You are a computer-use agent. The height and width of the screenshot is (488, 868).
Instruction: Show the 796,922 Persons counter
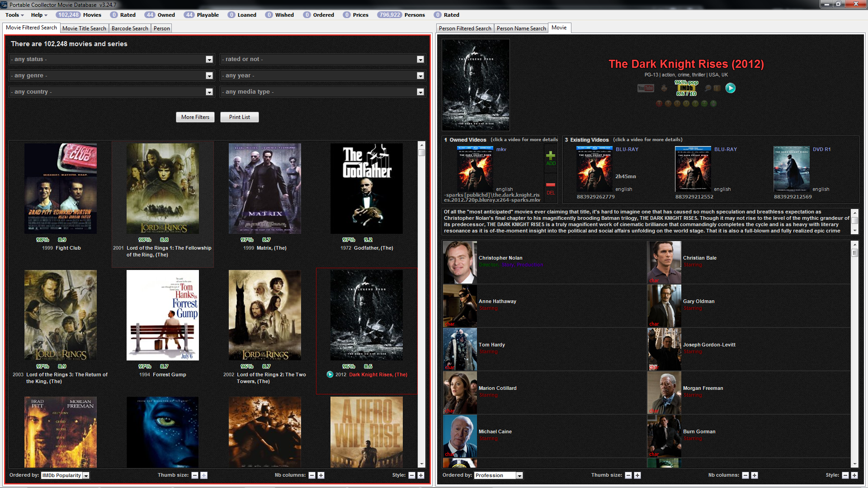401,15
